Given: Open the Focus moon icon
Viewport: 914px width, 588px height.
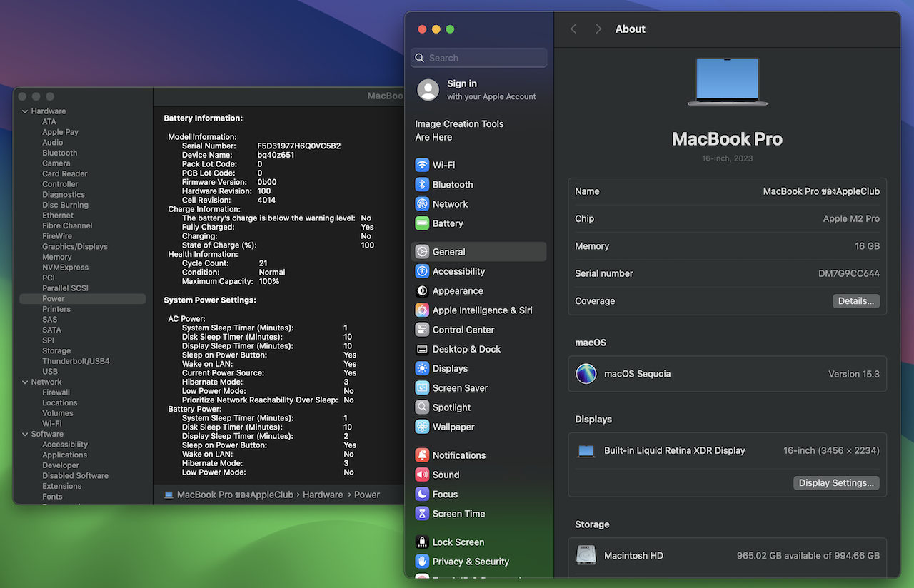Looking at the screenshot, I should coord(422,494).
